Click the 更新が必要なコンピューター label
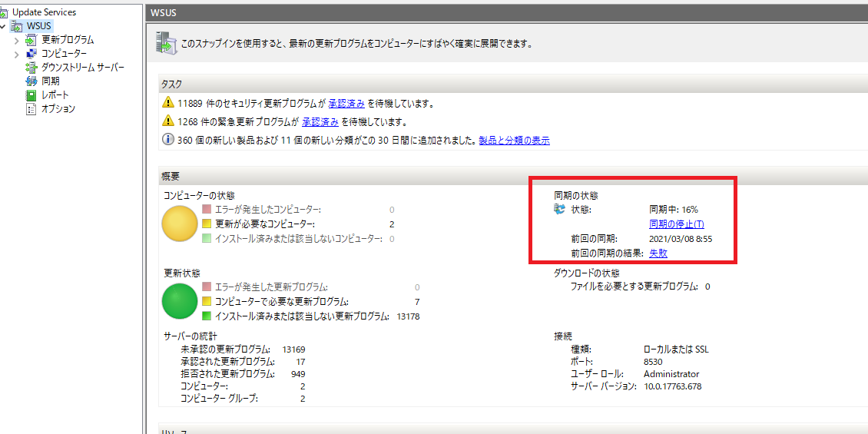 (x=264, y=224)
